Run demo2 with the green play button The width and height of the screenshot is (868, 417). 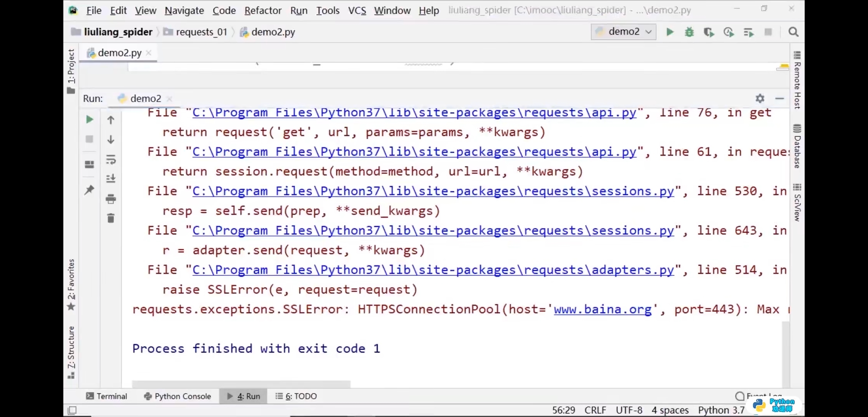pyautogui.click(x=670, y=32)
